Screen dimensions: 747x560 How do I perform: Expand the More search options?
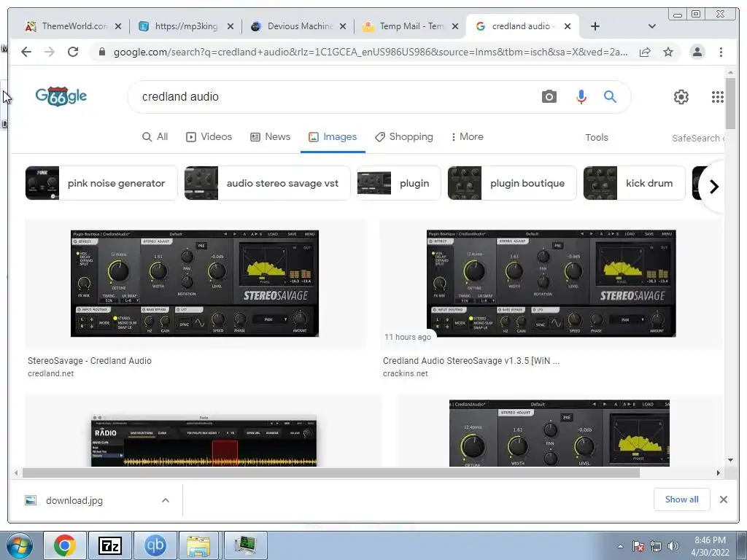pos(467,136)
